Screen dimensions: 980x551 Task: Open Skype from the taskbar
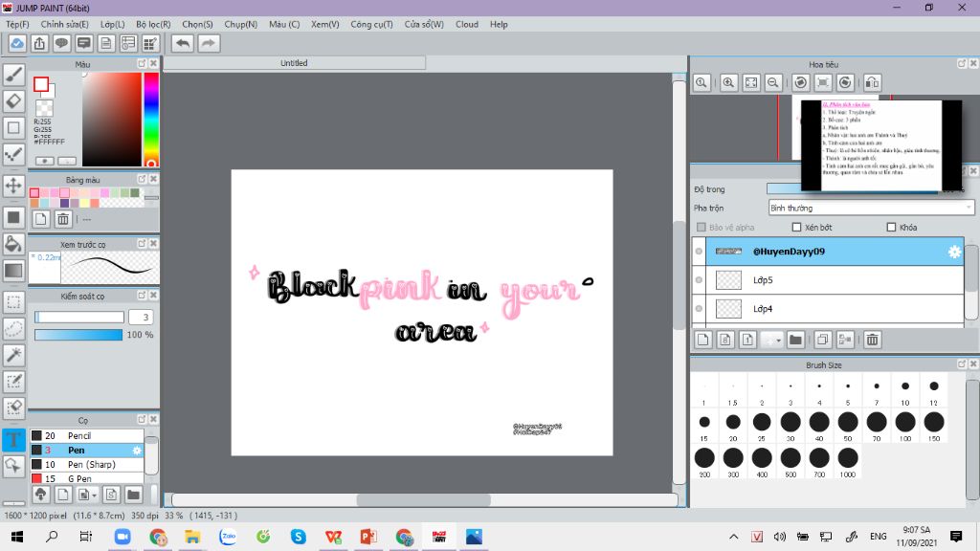[299, 537]
